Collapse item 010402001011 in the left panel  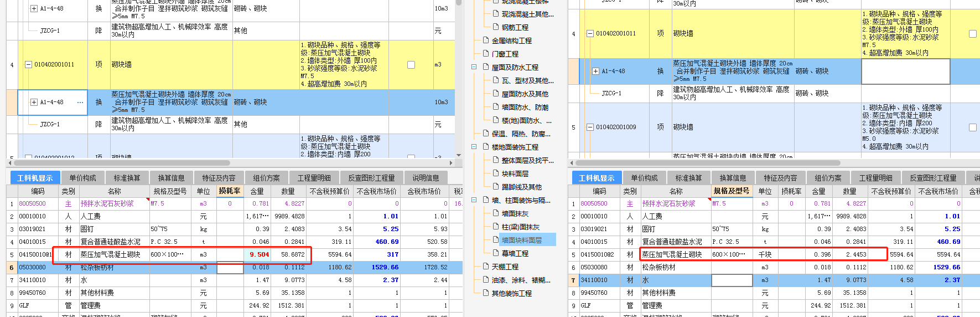pyautogui.click(x=28, y=65)
